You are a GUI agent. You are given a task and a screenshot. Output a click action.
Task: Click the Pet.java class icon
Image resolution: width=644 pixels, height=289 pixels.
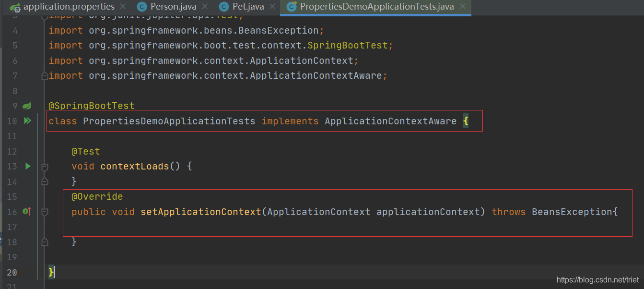pos(223,7)
